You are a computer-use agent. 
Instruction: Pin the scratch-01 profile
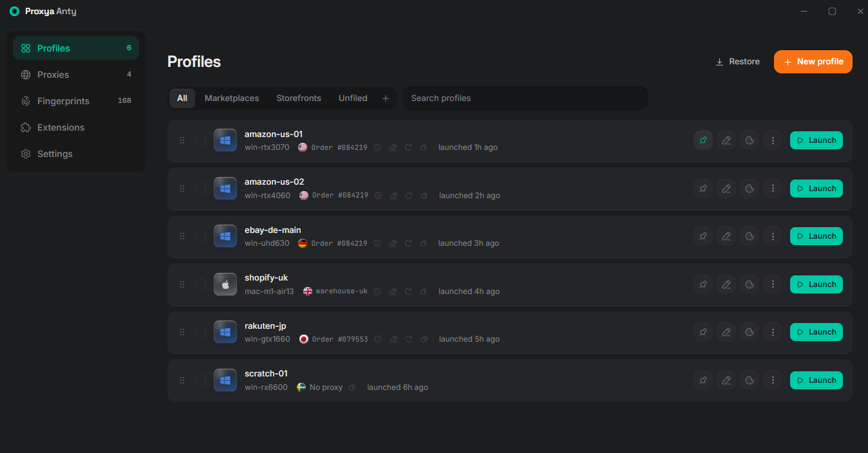pyautogui.click(x=703, y=380)
